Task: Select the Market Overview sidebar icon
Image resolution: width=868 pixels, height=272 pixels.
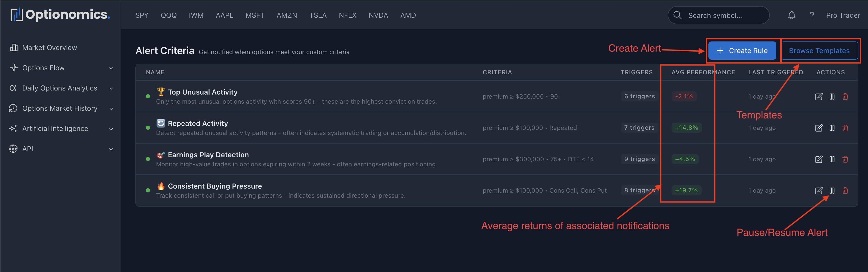Action: tap(14, 47)
